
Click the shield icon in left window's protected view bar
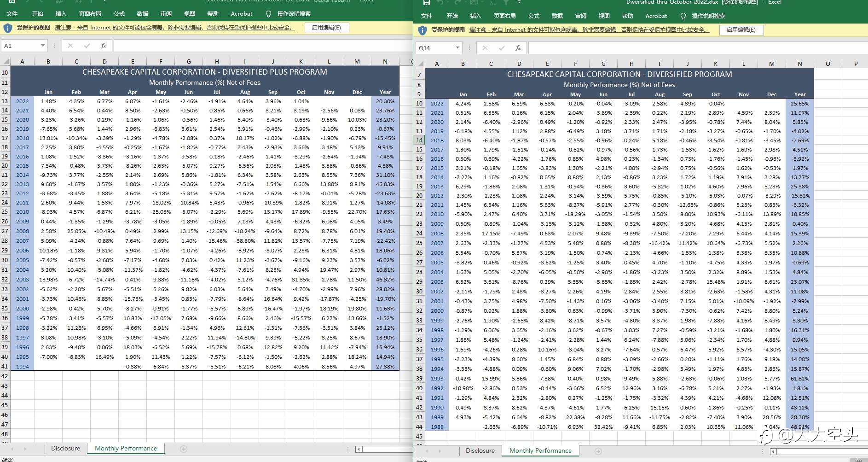pyautogui.click(x=8, y=28)
